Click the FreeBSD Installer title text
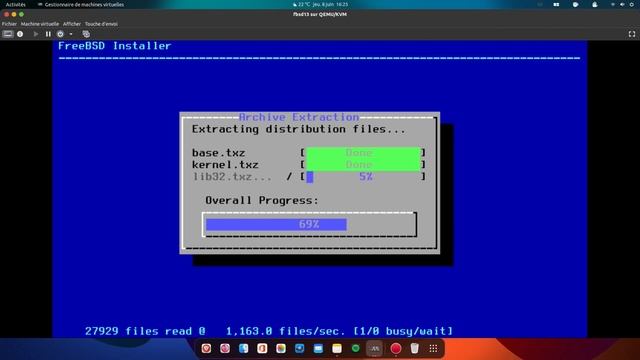Viewport: 640px width, 360px height. tap(115, 46)
